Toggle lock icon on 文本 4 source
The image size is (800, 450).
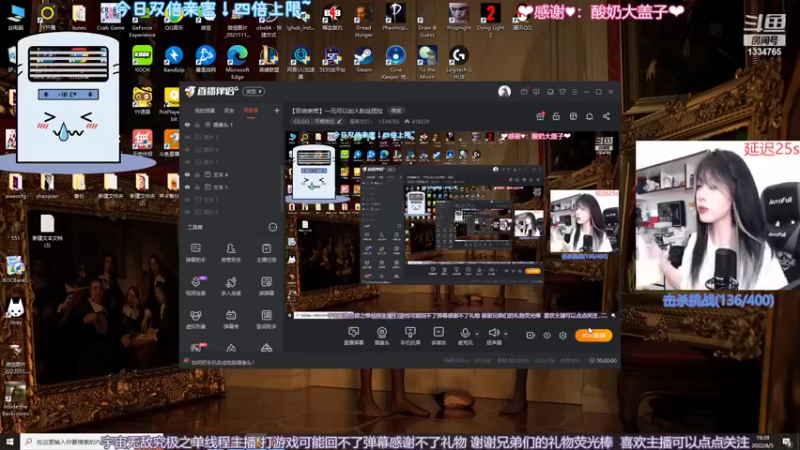coord(197,174)
